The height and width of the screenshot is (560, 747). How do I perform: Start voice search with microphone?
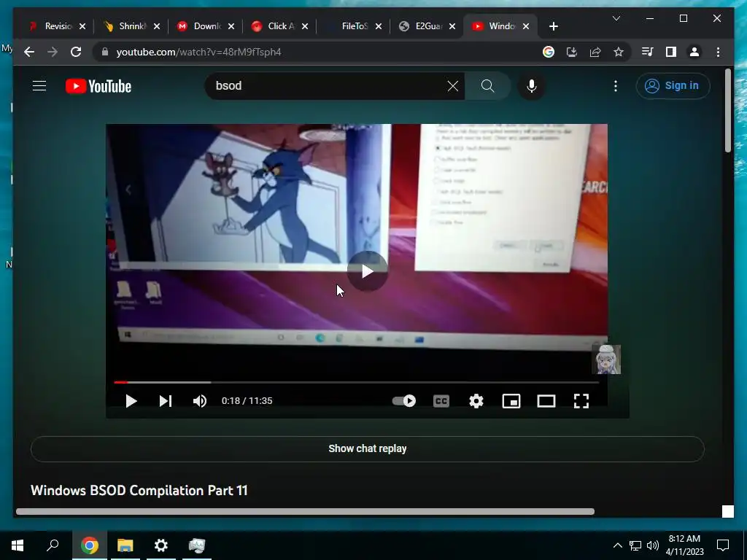pyautogui.click(x=532, y=86)
